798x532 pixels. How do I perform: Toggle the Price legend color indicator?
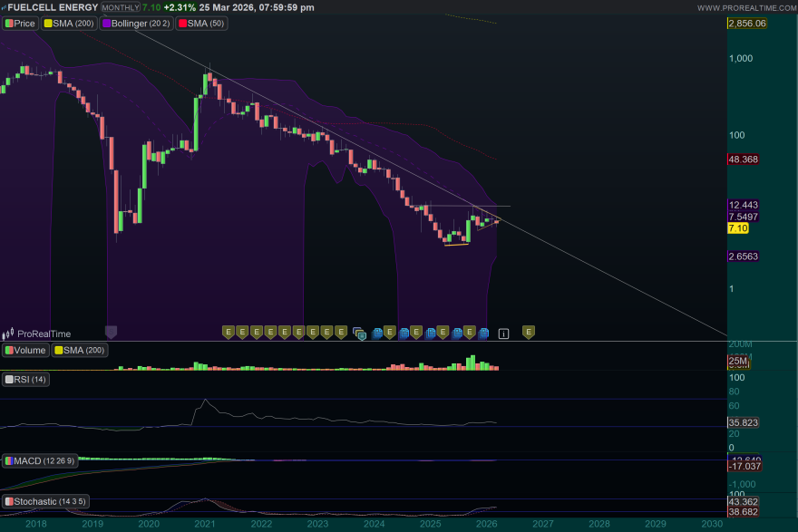click(7, 24)
